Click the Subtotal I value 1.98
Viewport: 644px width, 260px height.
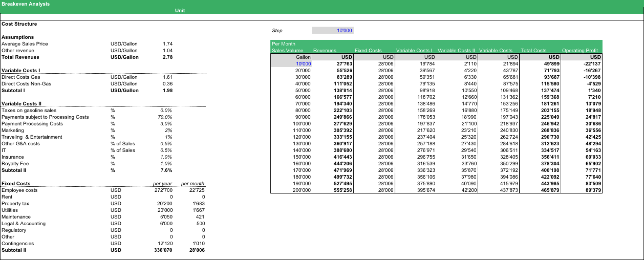(167, 91)
